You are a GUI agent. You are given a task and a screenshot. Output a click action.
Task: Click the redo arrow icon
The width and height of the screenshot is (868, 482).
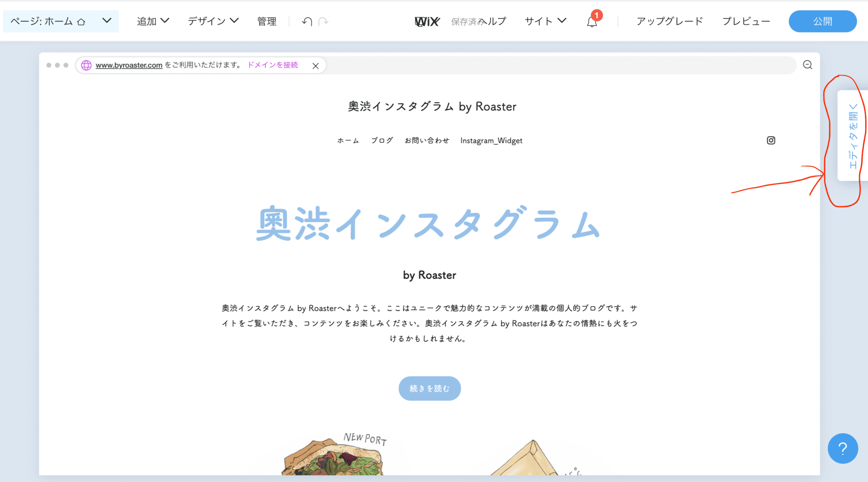323,21
